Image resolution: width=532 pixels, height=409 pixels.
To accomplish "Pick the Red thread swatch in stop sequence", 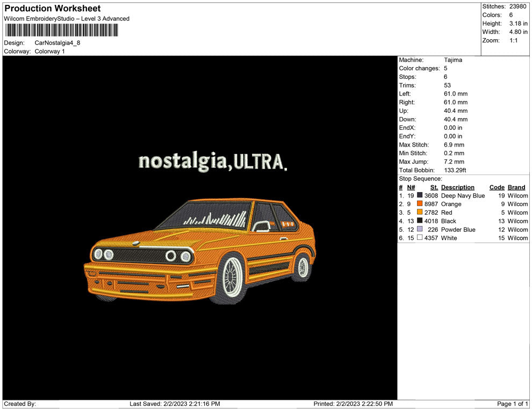I will click(420, 213).
